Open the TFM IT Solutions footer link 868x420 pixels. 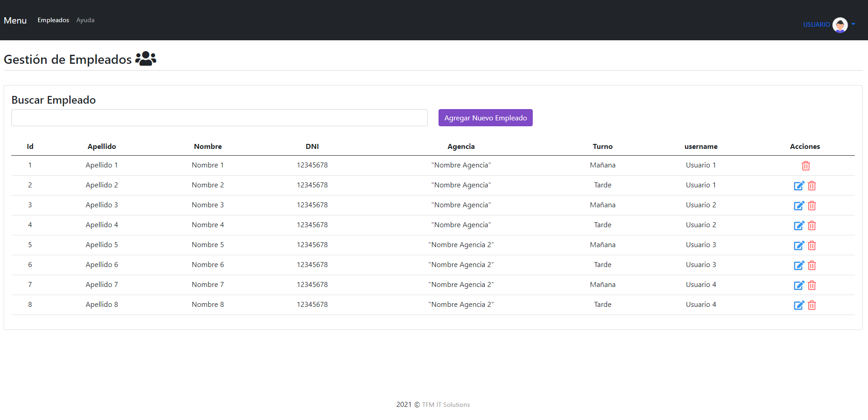(x=446, y=405)
